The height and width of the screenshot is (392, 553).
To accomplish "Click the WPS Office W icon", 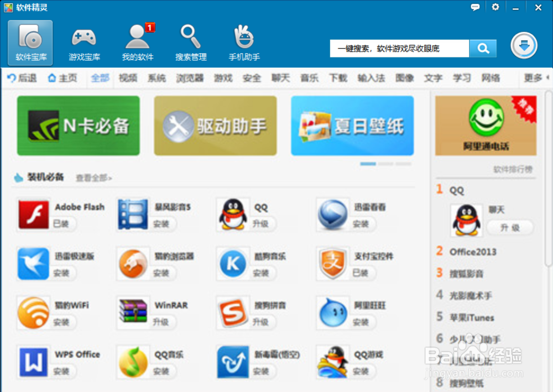I will [x=34, y=362].
